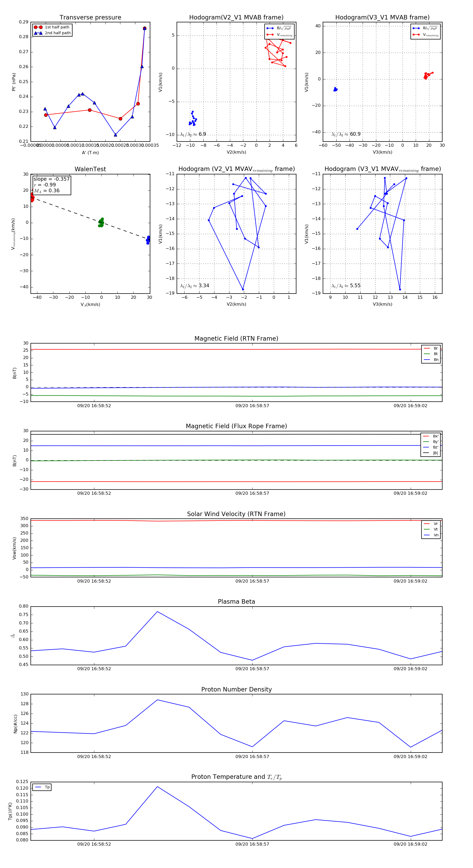Select the Bz' legend entry
The width and height of the screenshot is (473, 868).
click(431, 447)
